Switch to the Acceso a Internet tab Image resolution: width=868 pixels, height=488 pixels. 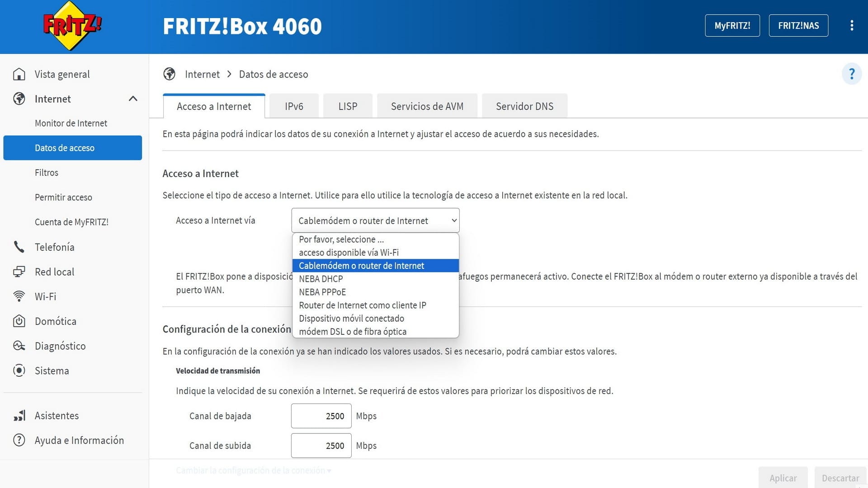click(x=214, y=106)
